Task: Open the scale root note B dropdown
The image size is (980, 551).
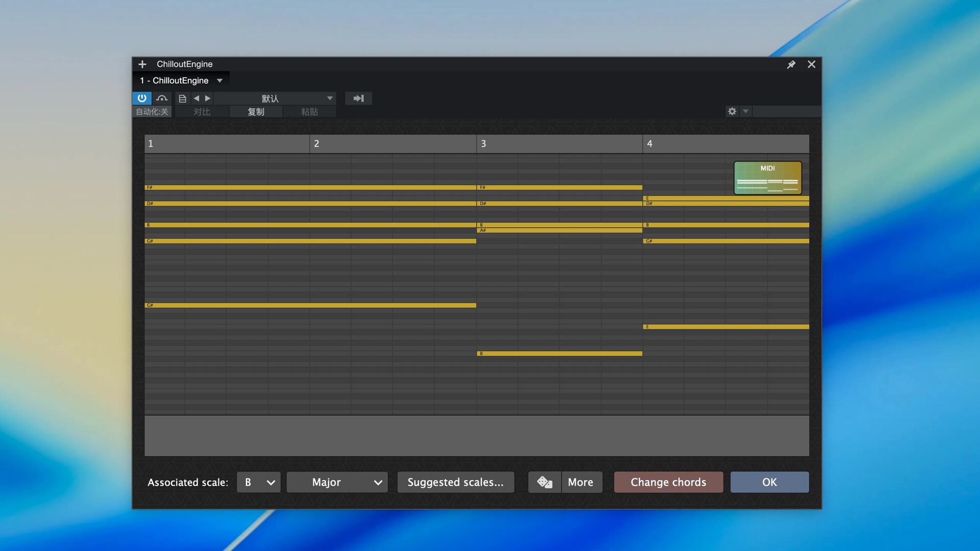Action: coord(259,482)
